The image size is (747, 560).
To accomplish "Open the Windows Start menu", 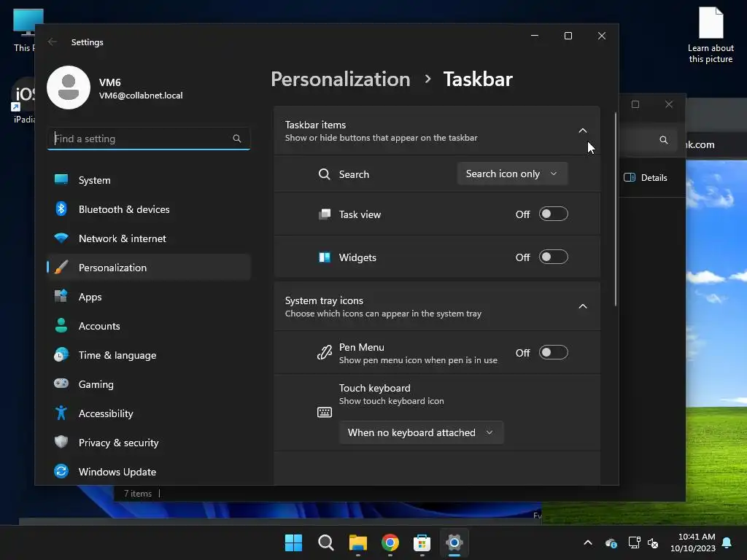I will click(x=293, y=542).
